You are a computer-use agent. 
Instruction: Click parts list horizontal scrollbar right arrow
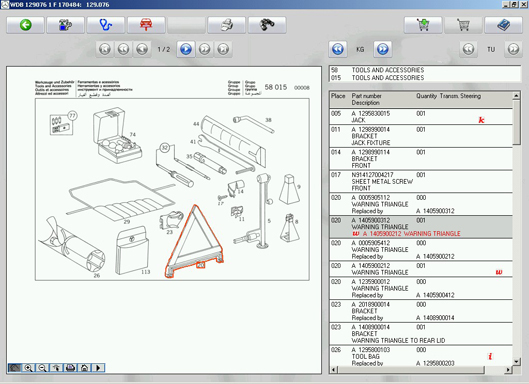[x=508, y=370]
